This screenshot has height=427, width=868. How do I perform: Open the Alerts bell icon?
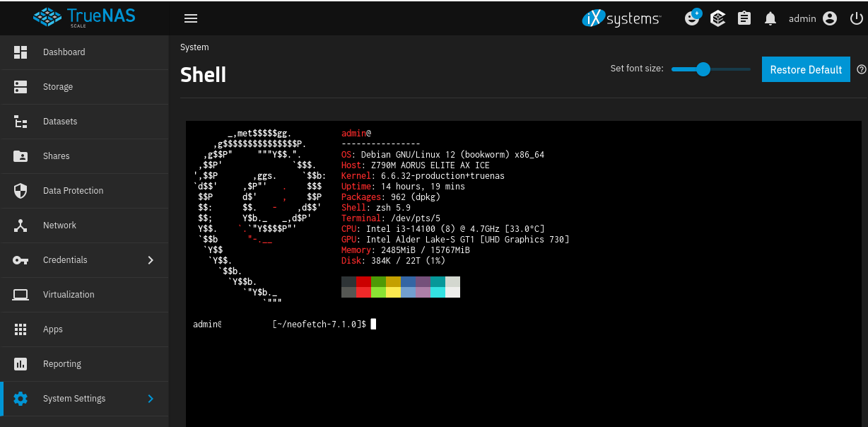770,18
